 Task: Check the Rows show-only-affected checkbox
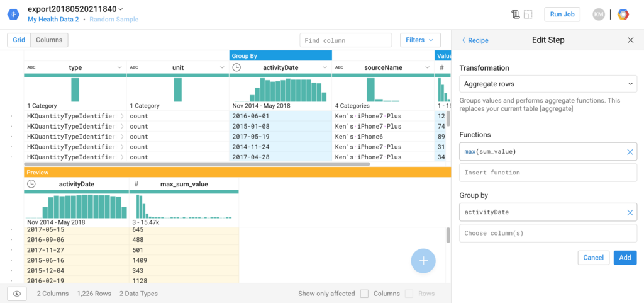coord(409,294)
